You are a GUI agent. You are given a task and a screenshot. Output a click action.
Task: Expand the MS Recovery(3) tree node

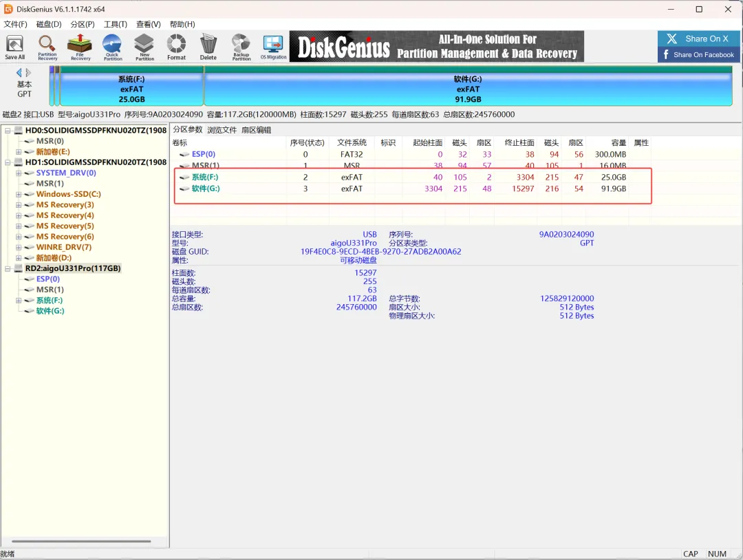click(19, 205)
